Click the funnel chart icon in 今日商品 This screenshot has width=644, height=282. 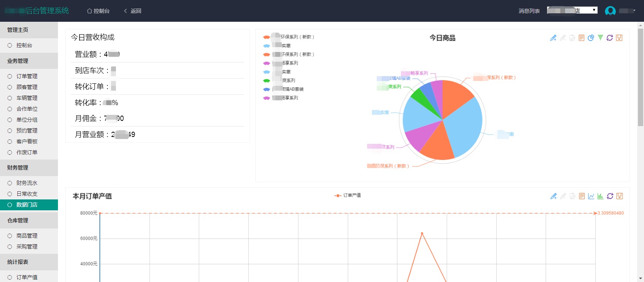tap(600, 37)
